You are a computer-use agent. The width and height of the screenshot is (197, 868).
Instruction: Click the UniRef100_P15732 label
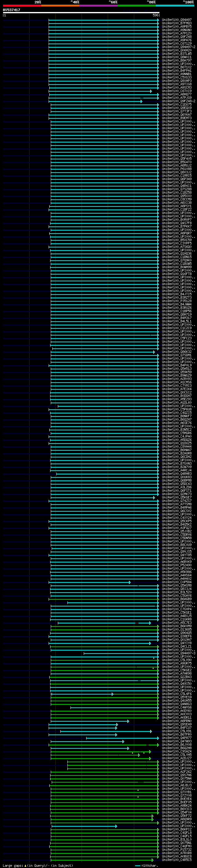coord(177,850)
